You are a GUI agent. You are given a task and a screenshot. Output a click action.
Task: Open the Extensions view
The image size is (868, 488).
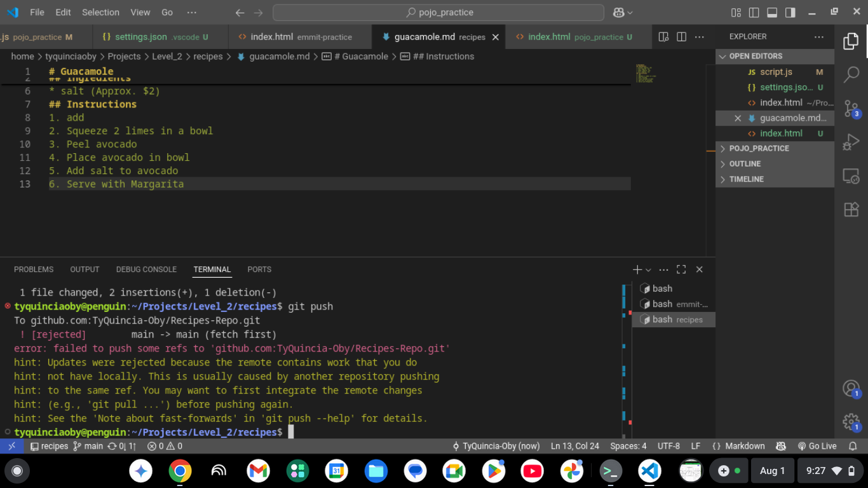point(851,210)
